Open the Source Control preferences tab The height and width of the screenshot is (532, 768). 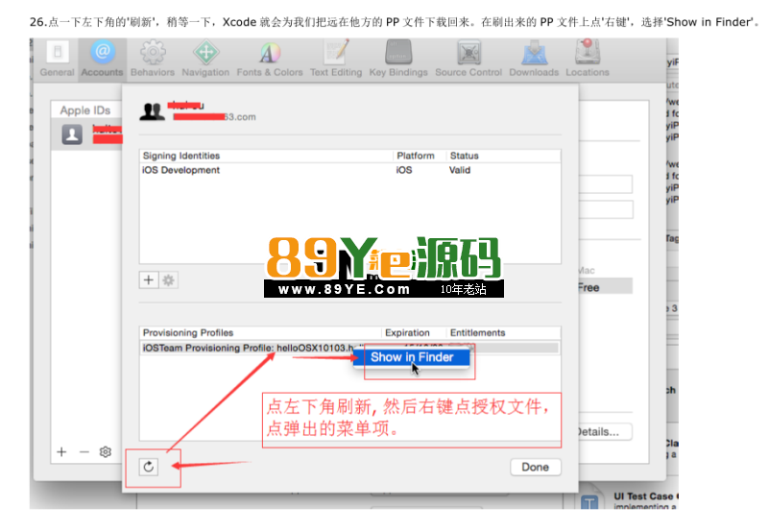coord(468,60)
